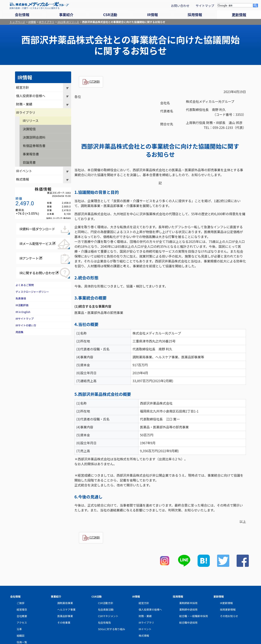The width and height of the screenshot is (261, 644).
Task: Open the CSR活動 main menu
Action: pyautogui.click(x=110, y=15)
